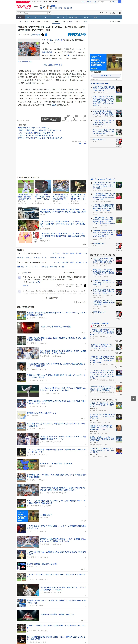Show all comments with もっと見る(20件)
The height and width of the screenshot is (644, 138).
pos(52,298)
